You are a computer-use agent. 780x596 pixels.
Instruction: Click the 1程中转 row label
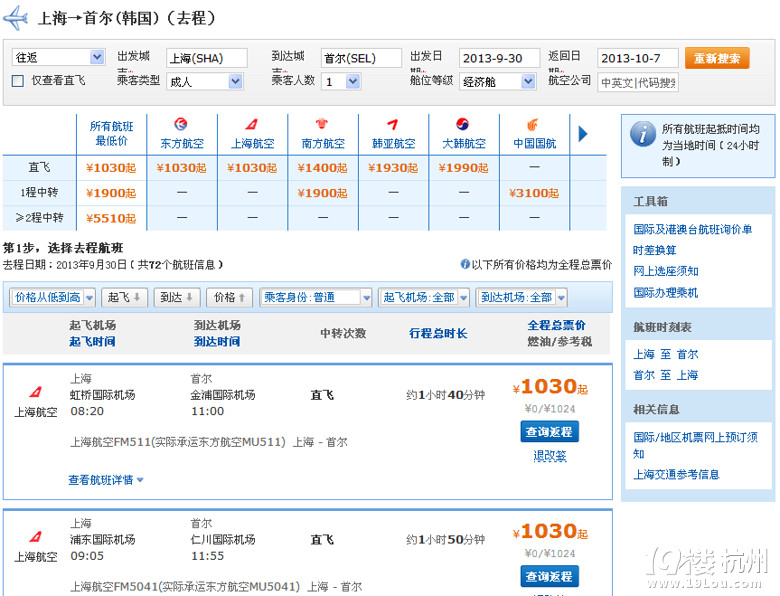tap(39, 193)
